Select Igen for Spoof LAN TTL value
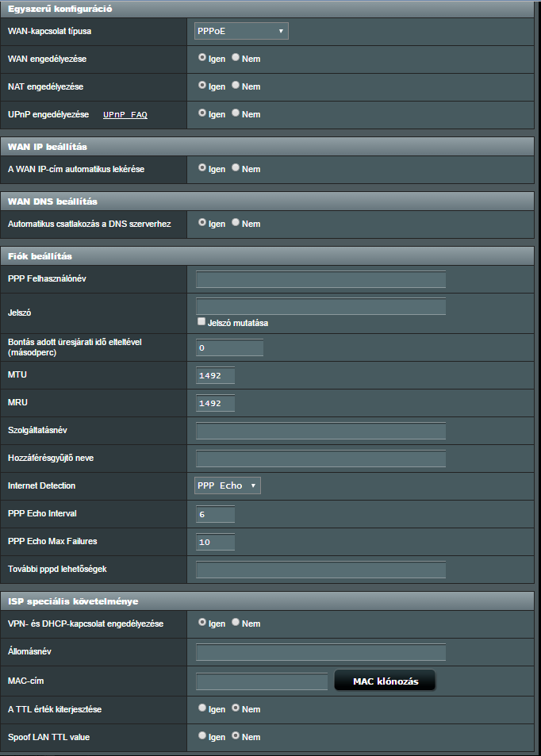The width and height of the screenshot is (541, 756). coord(202,736)
